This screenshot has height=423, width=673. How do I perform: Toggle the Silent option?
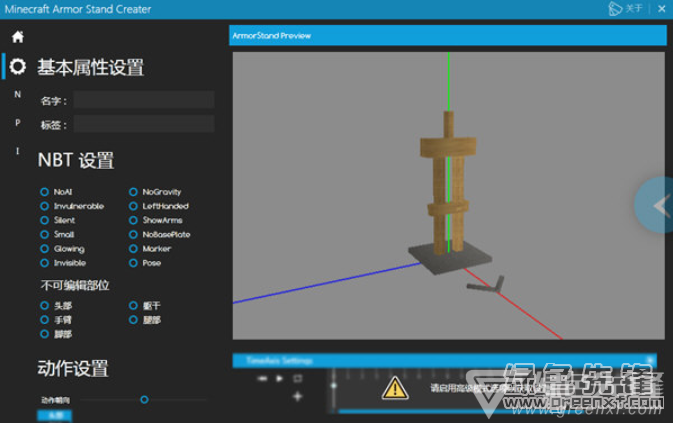pos(44,220)
